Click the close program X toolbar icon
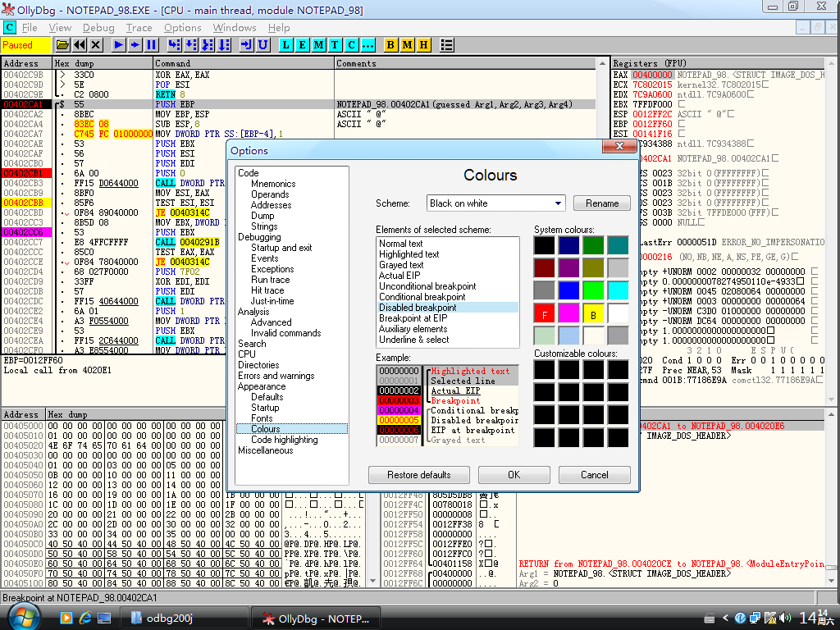Screen dimensions: 840x630 coord(96,44)
